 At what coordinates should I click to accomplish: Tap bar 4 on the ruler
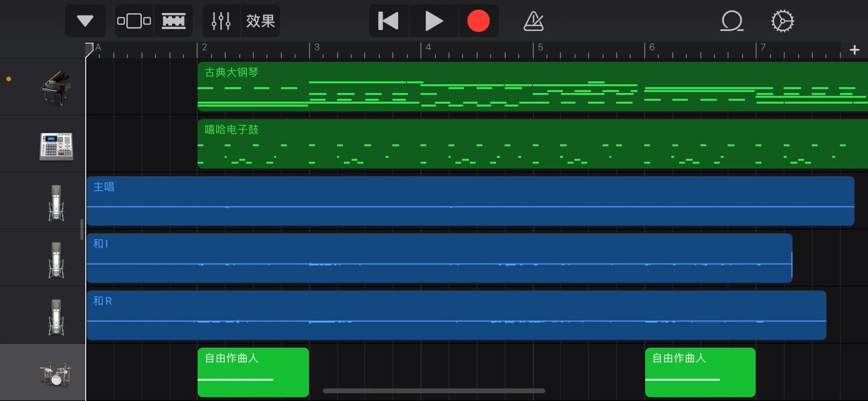pos(428,47)
